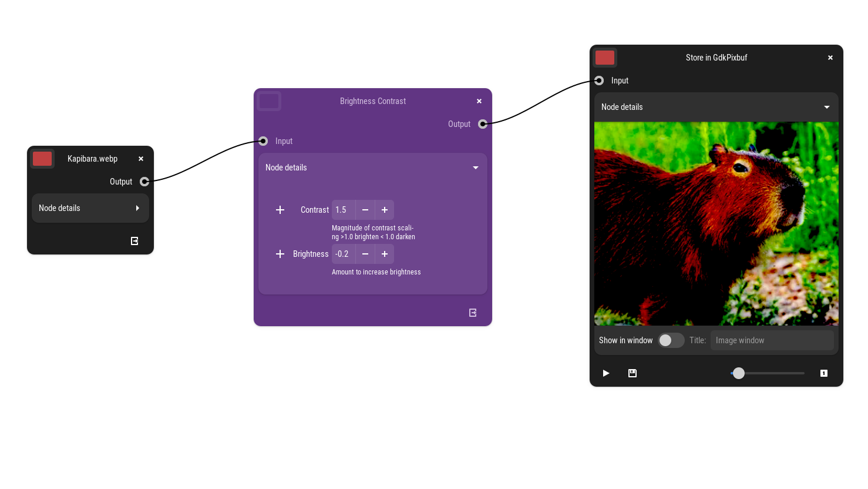868x489 pixels.
Task: Click the zoom slider in Store in GdkPixbuf node
Action: (767, 373)
